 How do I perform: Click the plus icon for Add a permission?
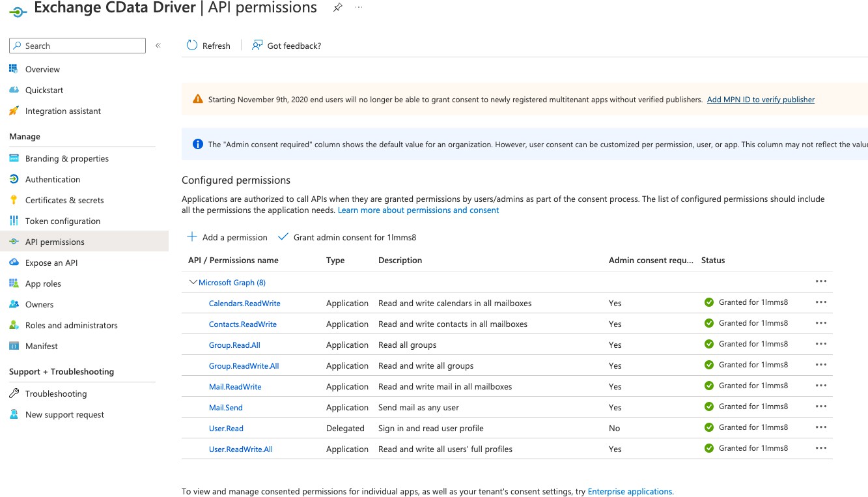(x=192, y=237)
